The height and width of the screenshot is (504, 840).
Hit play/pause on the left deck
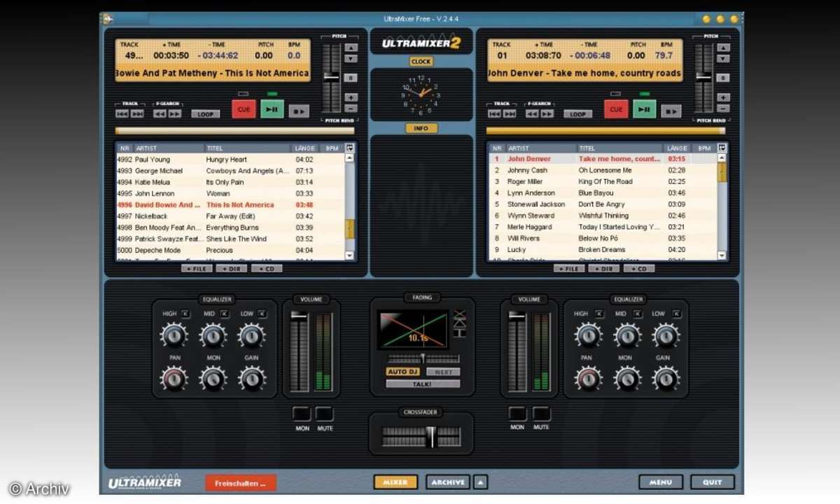click(272, 109)
